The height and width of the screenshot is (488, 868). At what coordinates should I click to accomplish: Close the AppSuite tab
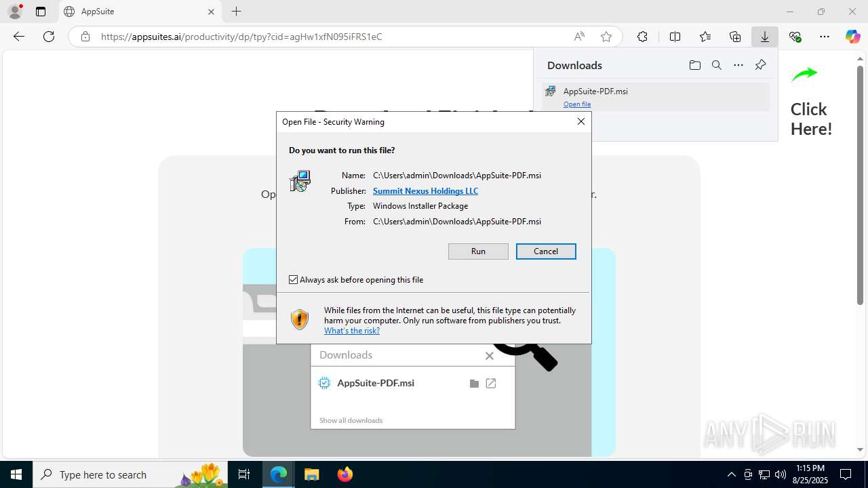pyautogui.click(x=211, y=12)
